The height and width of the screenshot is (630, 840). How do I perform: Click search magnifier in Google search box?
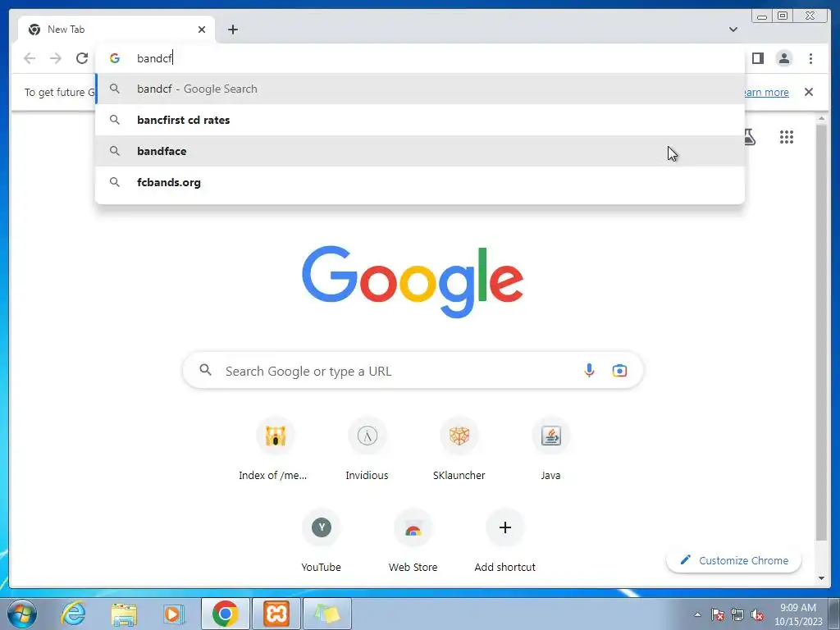pos(205,370)
